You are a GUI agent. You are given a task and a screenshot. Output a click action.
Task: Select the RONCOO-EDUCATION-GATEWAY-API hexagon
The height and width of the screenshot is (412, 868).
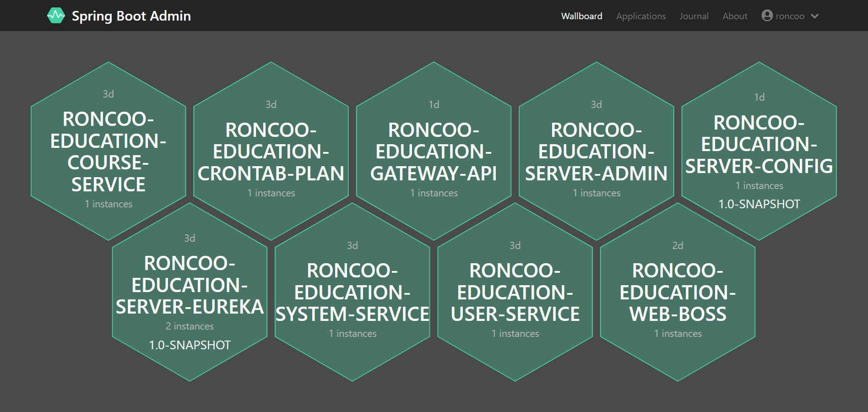pos(434,151)
